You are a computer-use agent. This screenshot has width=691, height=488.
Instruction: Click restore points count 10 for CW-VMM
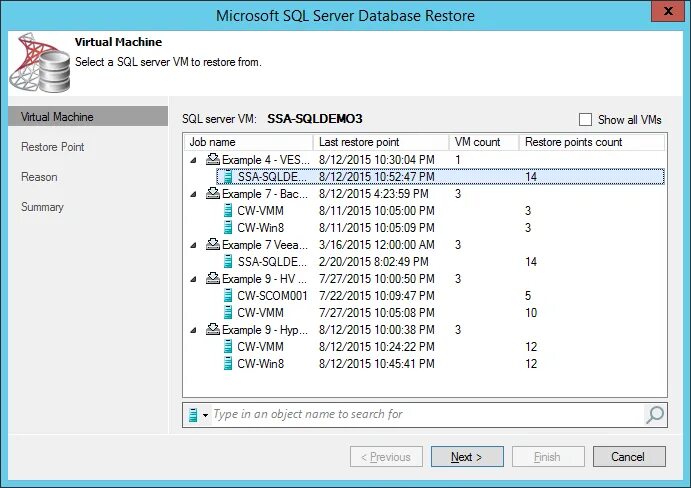pyautogui.click(x=531, y=313)
